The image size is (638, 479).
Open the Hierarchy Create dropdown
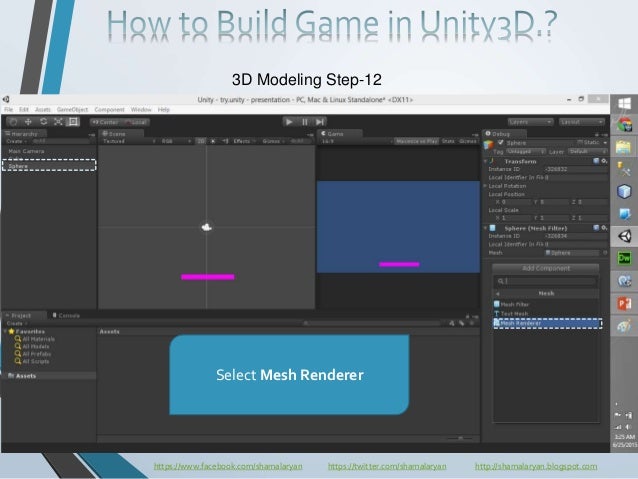16,141
